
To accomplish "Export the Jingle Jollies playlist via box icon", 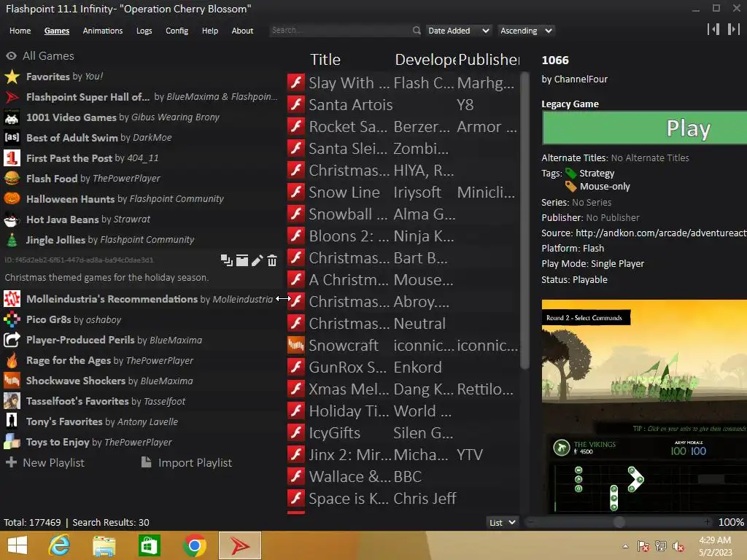I will point(242,260).
